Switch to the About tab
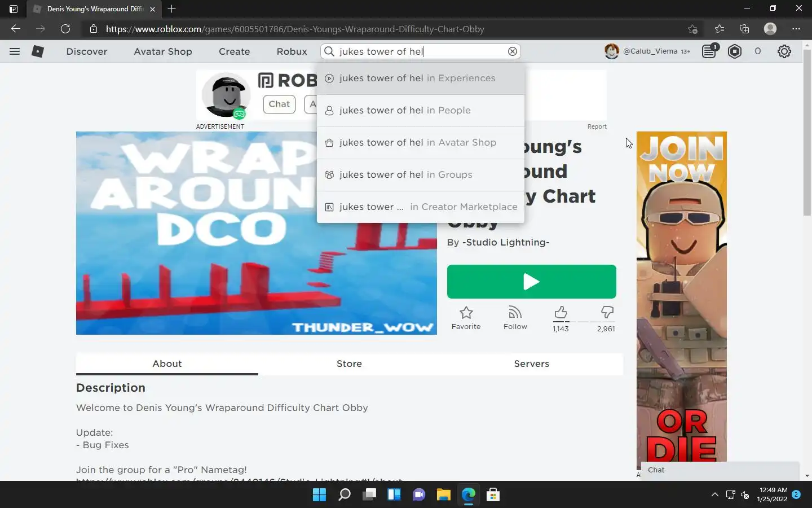 tap(167, 364)
